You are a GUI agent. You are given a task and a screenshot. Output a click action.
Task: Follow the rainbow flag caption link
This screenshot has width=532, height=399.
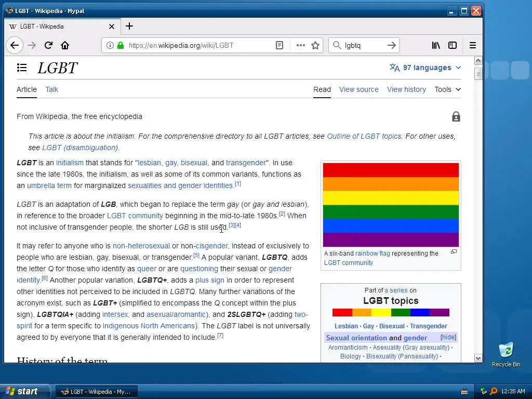click(x=373, y=254)
